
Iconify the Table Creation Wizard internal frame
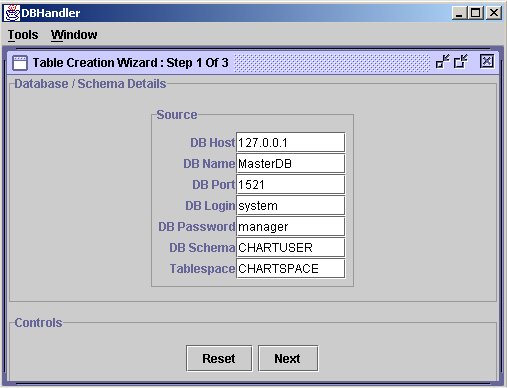442,62
